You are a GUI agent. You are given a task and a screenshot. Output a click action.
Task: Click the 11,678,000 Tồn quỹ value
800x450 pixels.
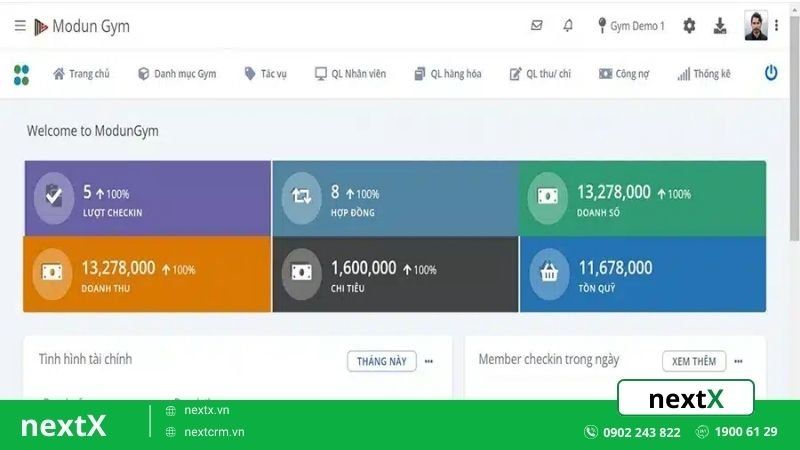tap(615, 268)
